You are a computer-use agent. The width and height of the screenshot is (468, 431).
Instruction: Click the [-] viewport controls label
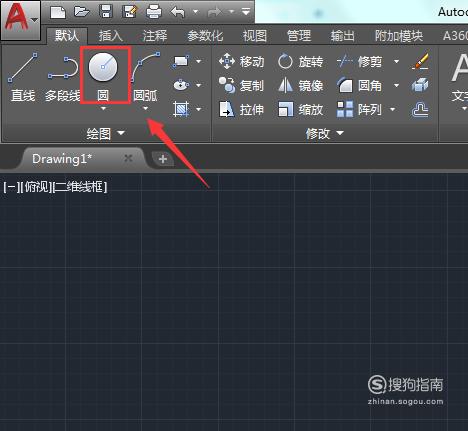pos(11,187)
